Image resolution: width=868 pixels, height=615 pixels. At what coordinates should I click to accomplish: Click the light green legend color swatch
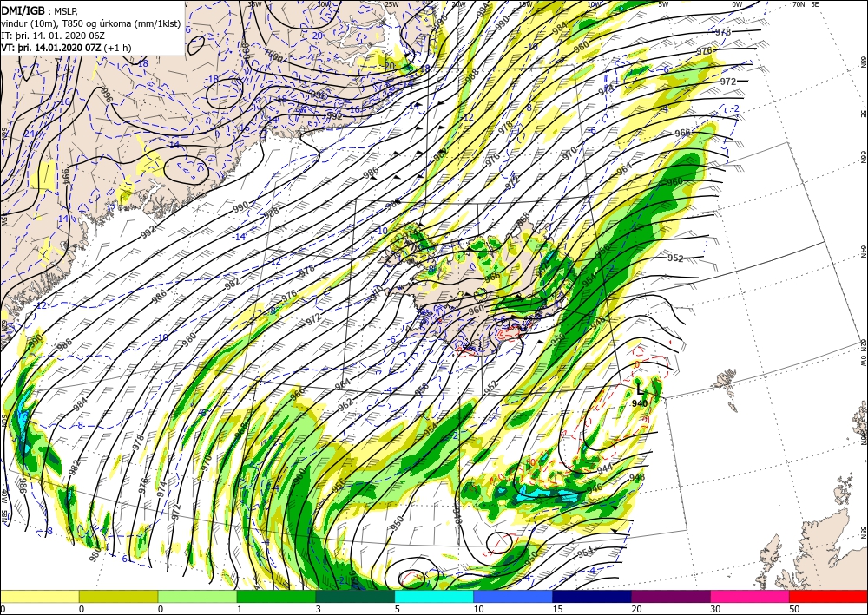[197, 596]
